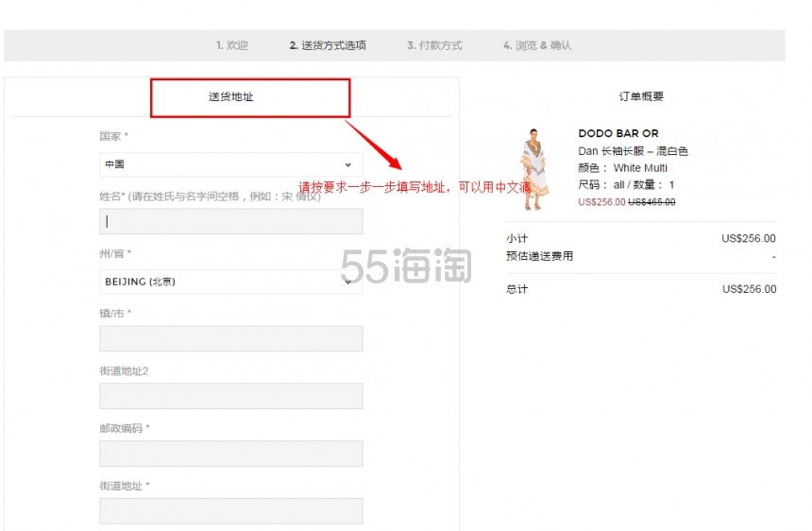Click the struck-through price US$465.00
Screen dimensions: 812x531
(651, 202)
